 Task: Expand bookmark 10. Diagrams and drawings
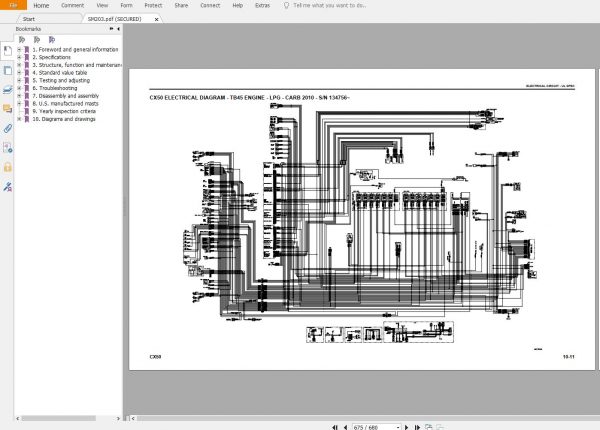19,119
